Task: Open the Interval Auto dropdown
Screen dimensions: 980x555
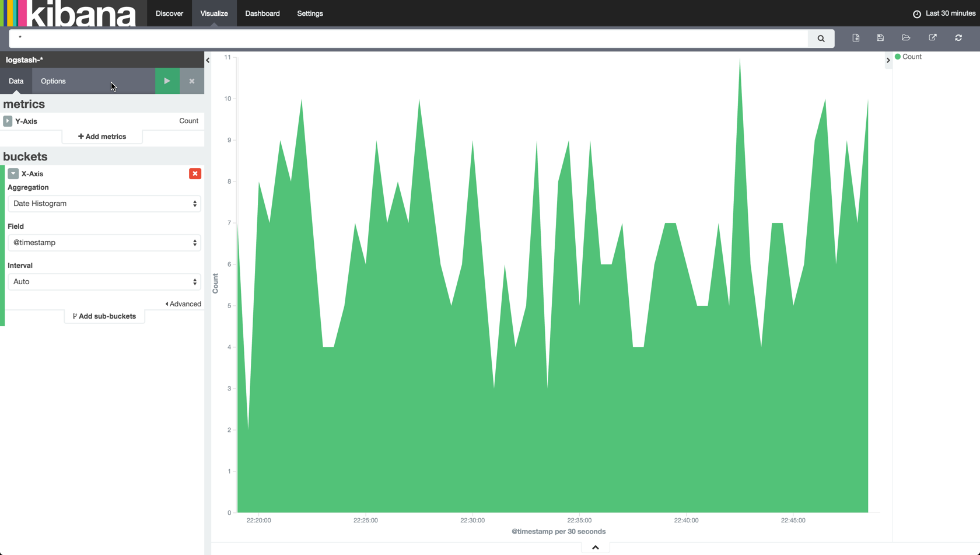Action: [x=104, y=282]
